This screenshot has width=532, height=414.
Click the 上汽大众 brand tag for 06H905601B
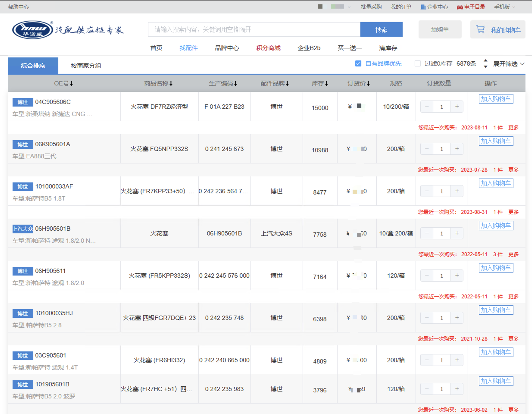click(x=23, y=229)
